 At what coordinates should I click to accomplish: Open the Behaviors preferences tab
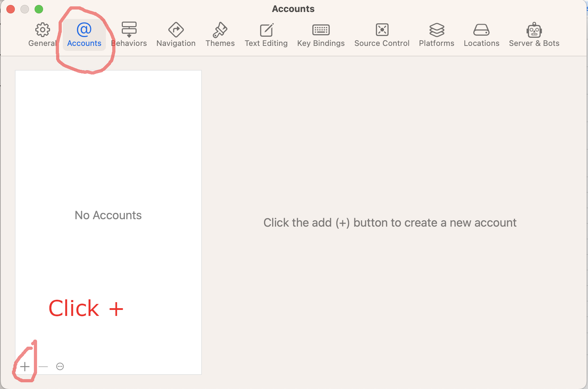[x=129, y=35]
